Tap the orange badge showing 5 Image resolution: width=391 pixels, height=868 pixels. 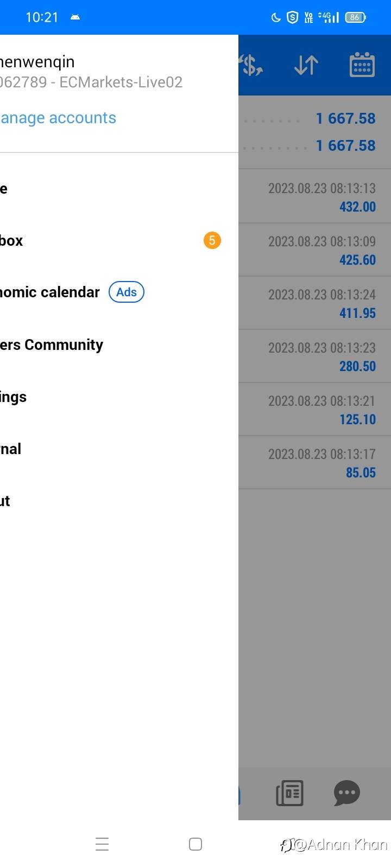(x=212, y=240)
